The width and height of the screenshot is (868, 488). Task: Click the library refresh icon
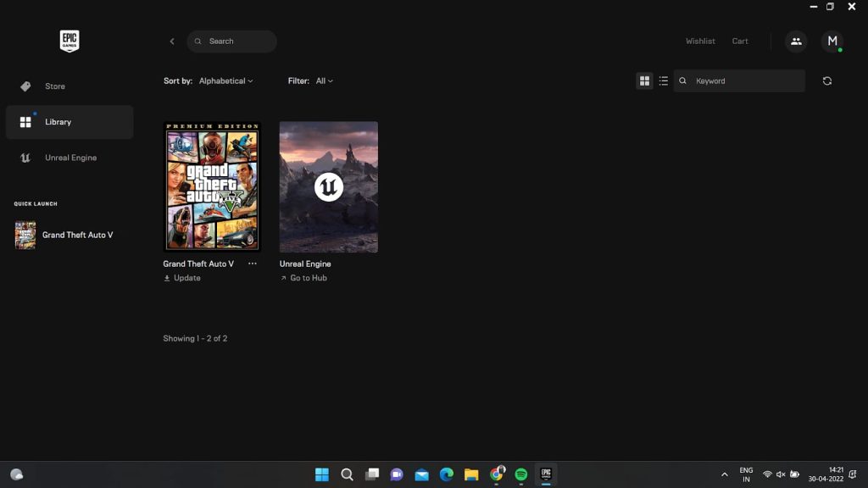pyautogui.click(x=827, y=80)
